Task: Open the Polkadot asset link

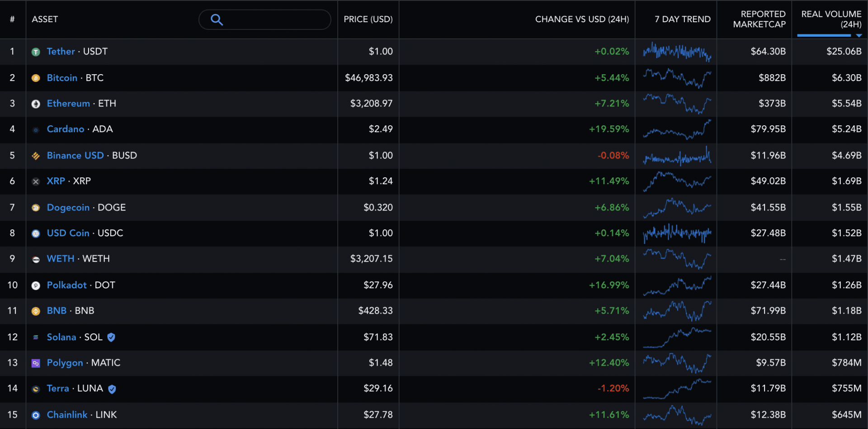Action: click(67, 285)
